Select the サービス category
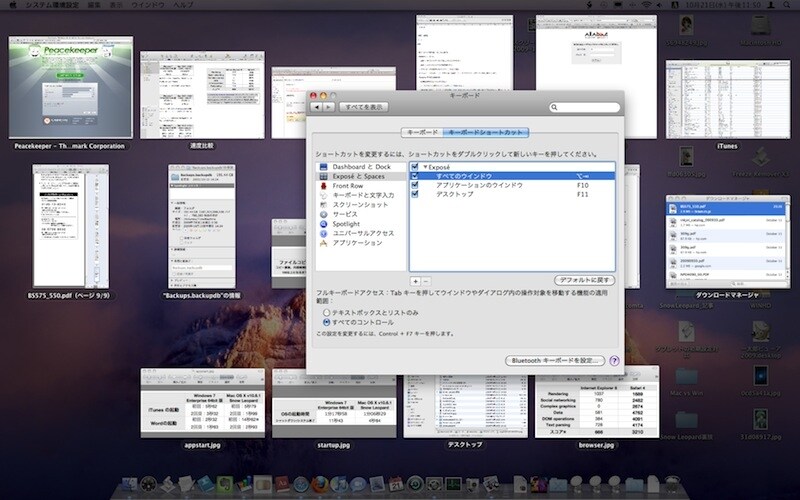The image size is (800, 500). 346,215
